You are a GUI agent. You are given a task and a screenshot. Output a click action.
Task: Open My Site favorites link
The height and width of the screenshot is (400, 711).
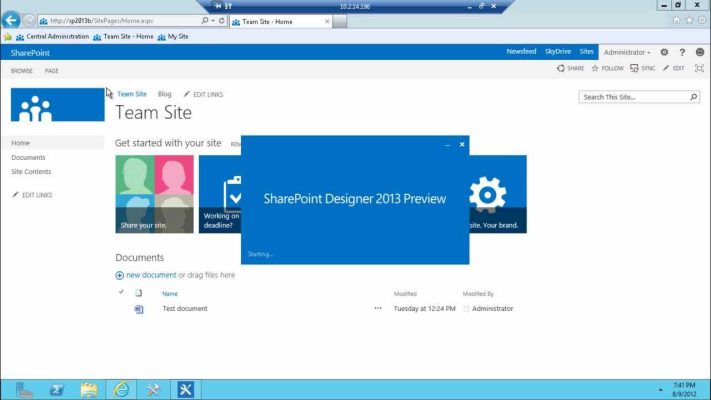173,37
